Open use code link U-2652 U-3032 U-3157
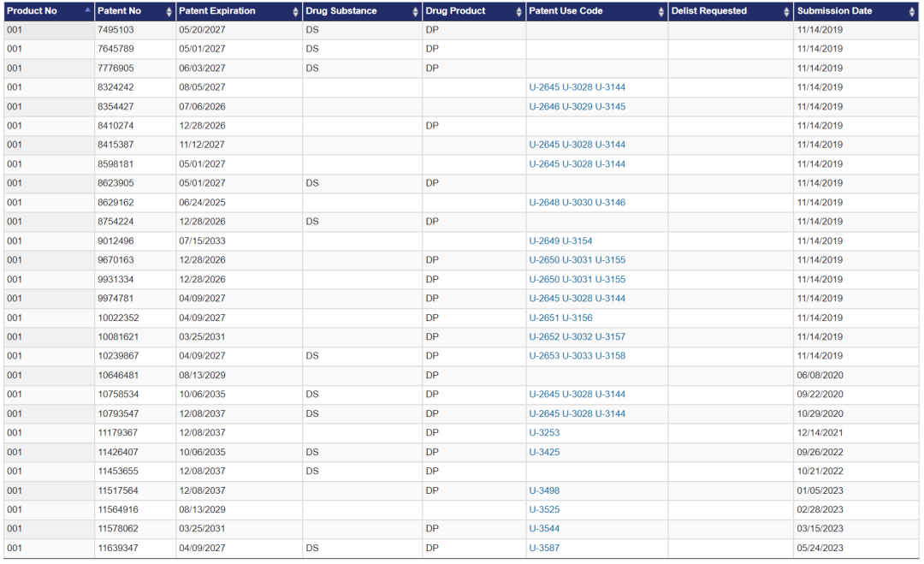The height and width of the screenshot is (564, 924). click(577, 336)
